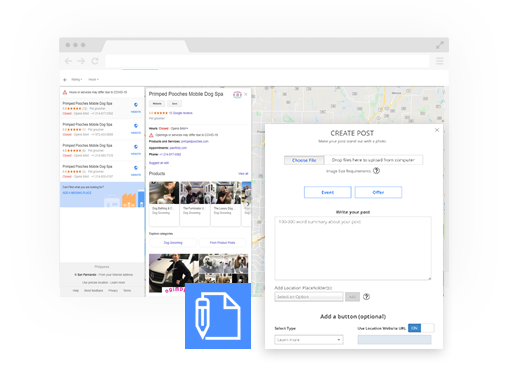Open the first Dog Bathing product thumbnail
Image resolution: width=509 pixels, height=385 pixels.
(164, 193)
